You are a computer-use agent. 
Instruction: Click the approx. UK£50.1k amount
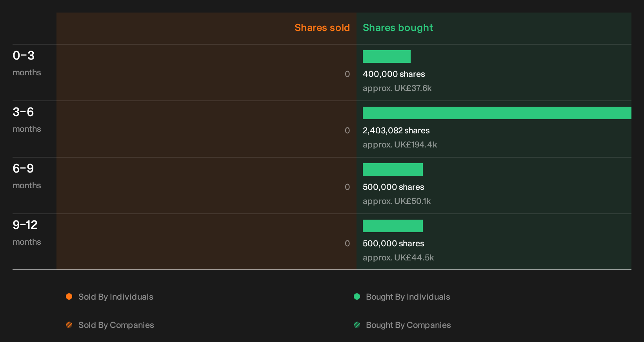[x=397, y=201]
